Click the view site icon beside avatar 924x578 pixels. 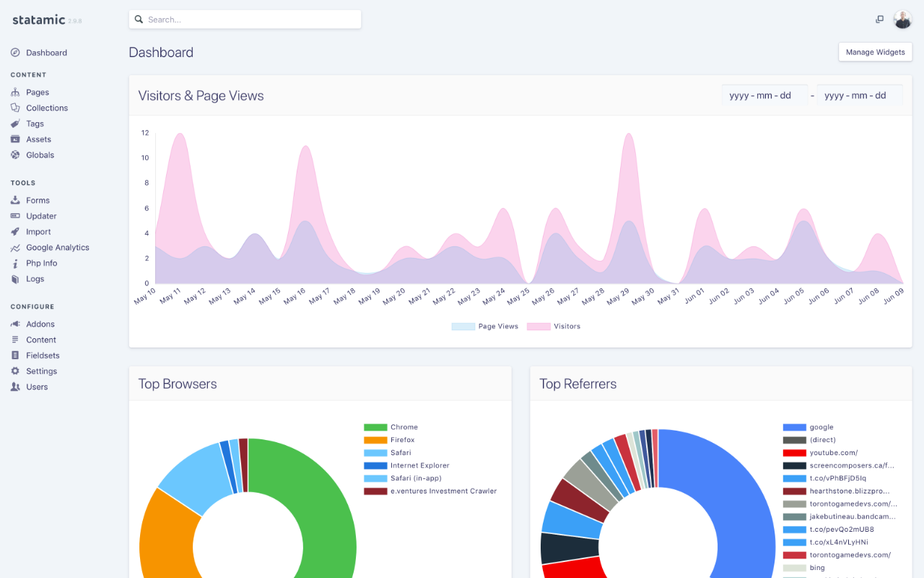879,20
